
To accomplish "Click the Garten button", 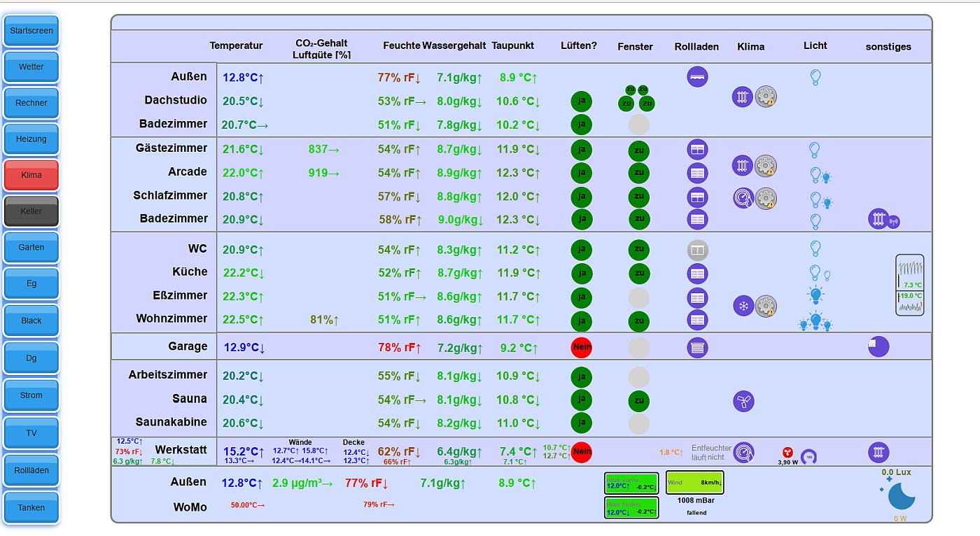I will pos(31,247).
